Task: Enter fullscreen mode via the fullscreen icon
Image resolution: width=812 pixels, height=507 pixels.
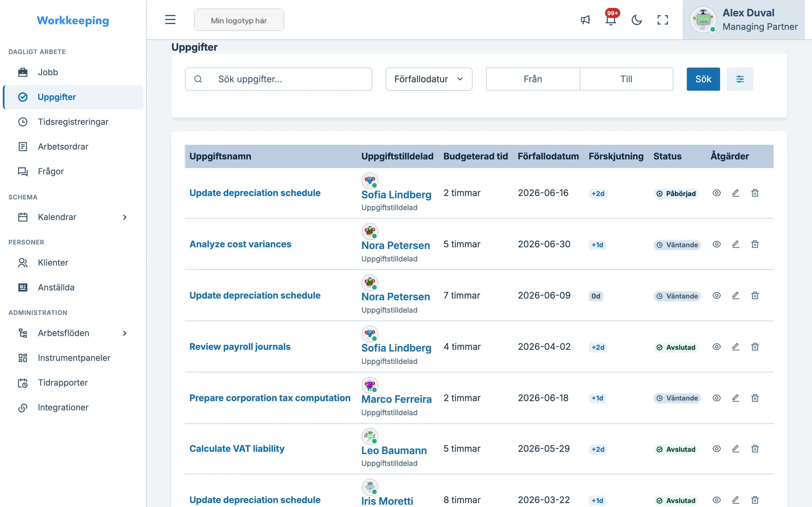Action: point(662,20)
